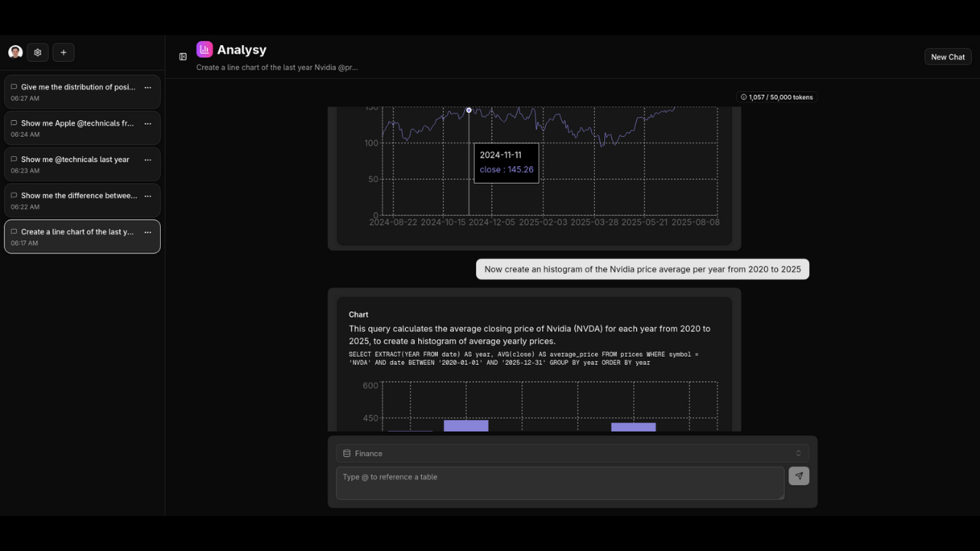Click the left purple histogram bar
The height and width of the screenshot is (551, 980).
click(466, 426)
